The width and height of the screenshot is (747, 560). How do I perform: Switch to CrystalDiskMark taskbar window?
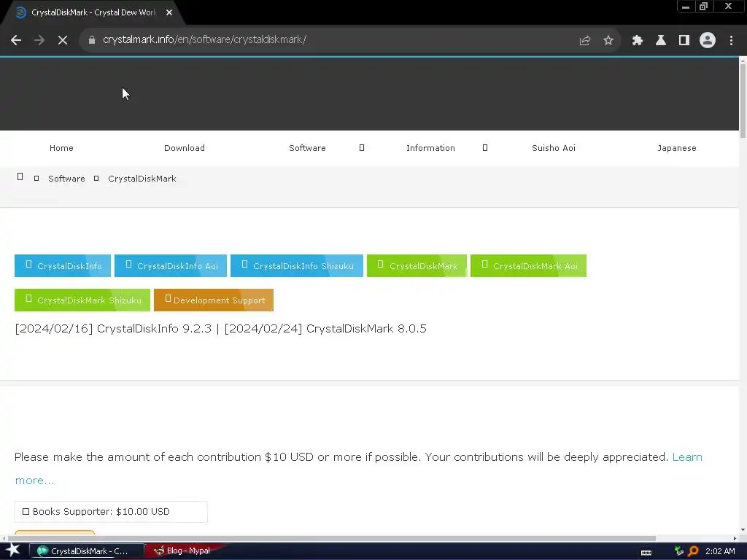click(87, 551)
